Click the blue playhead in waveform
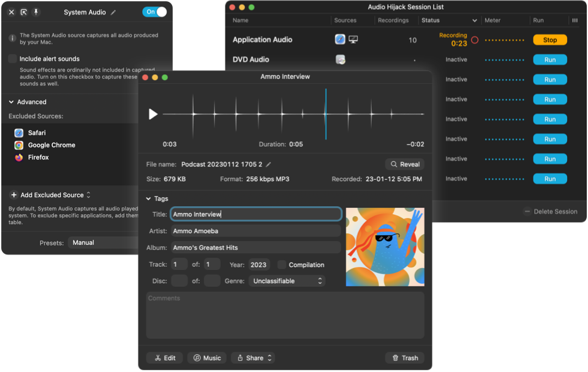Screen dimensions: 588x372 (326, 114)
